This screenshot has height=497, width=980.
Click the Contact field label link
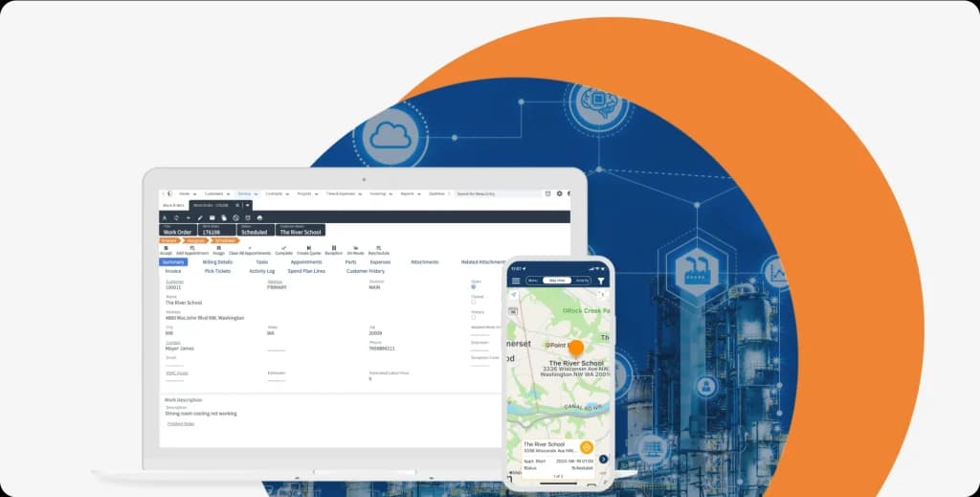(x=172, y=343)
